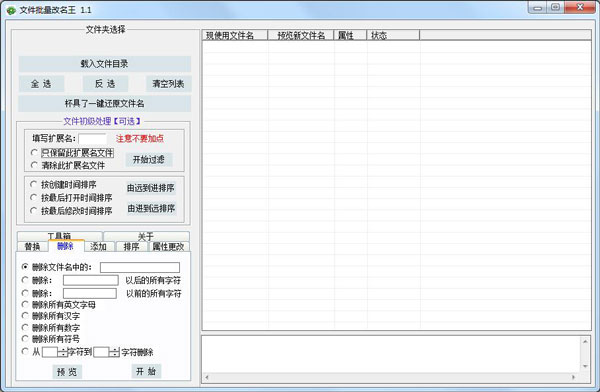600x392 pixels.
Task: Open the 删除 tab
Action: coord(66,246)
